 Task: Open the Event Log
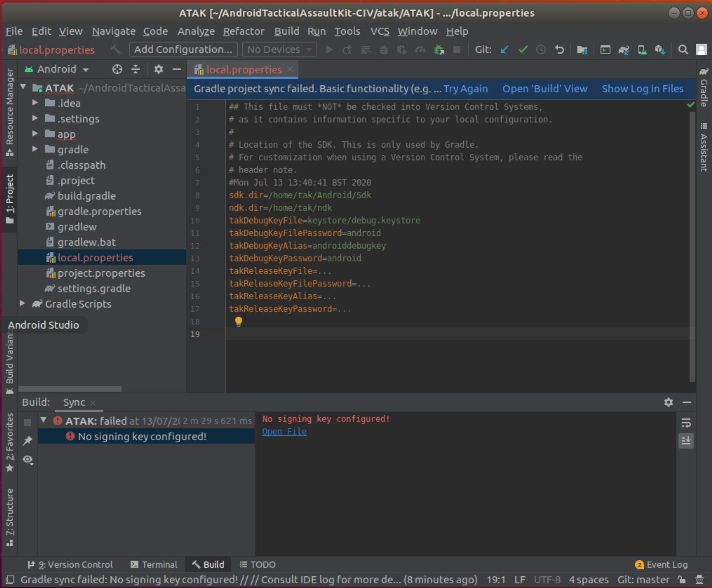point(662,565)
